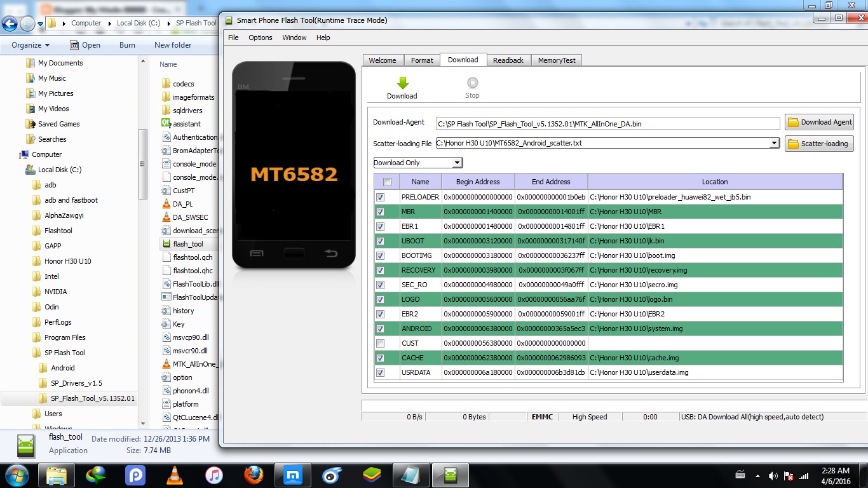This screenshot has width=868, height=488.
Task: Open the Windows Start menu
Action: (x=16, y=475)
